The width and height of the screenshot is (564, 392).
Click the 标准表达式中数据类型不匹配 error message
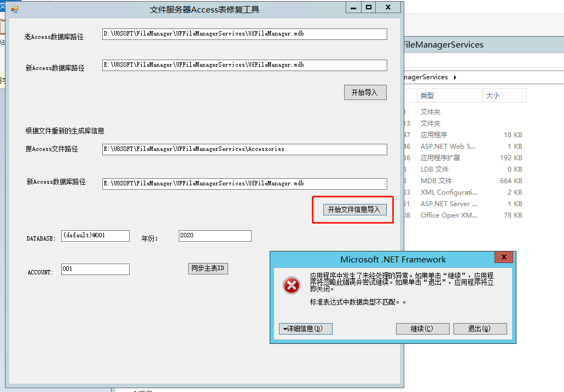358,302
